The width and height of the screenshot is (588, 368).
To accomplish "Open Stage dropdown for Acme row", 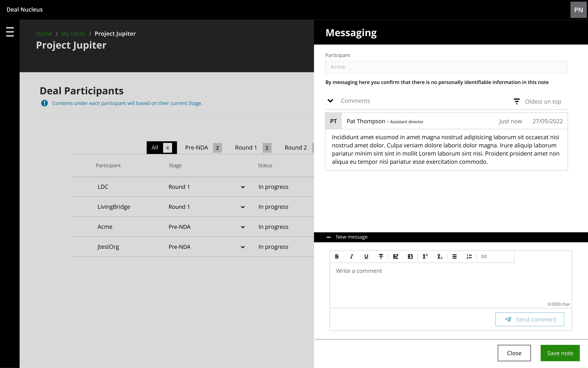I will (243, 227).
